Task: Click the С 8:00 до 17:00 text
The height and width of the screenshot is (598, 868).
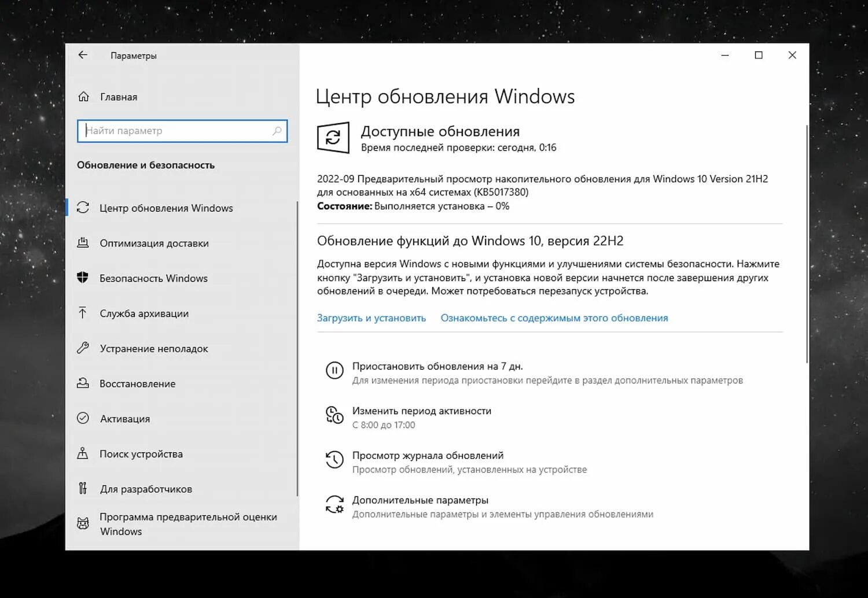Action: (384, 425)
